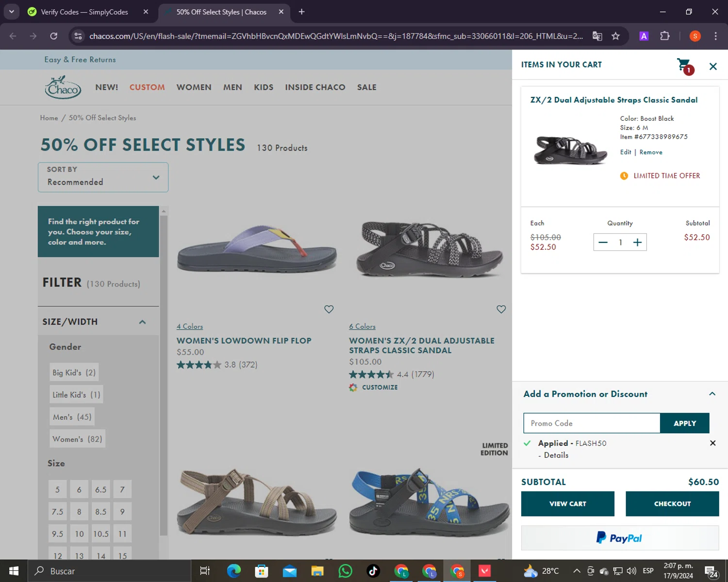The height and width of the screenshot is (582, 728).
Task: Switch to Verify Codes SimplyCodes tab
Action: 84,12
